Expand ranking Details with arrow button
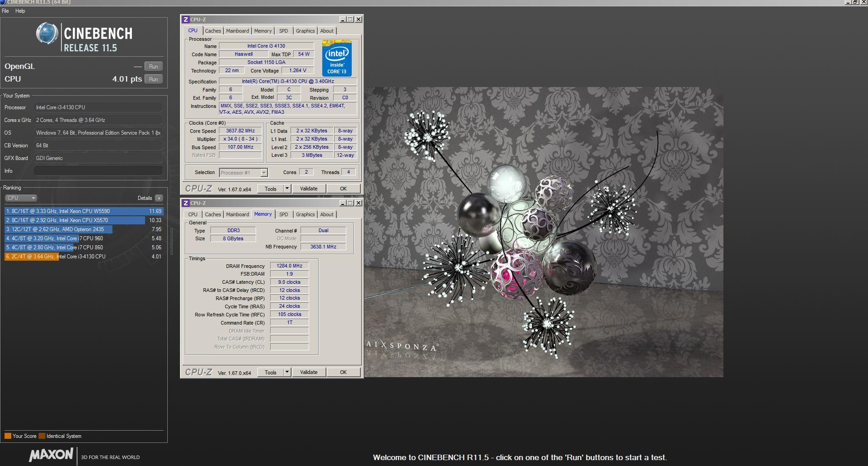868x466 pixels. point(159,198)
